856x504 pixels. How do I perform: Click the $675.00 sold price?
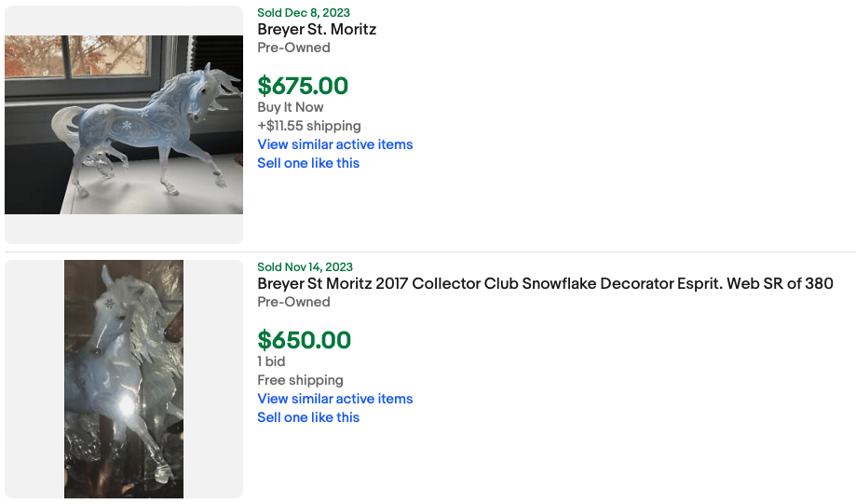click(x=303, y=86)
